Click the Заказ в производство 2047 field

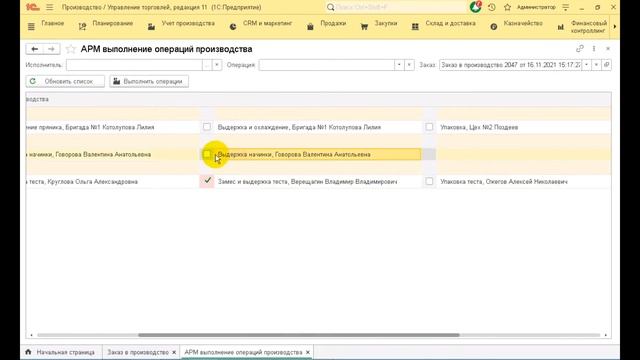click(511, 65)
